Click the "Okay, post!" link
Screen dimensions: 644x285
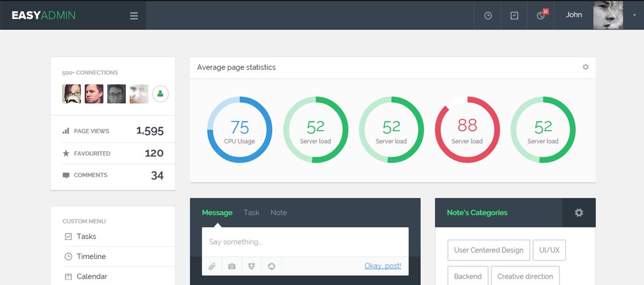click(383, 266)
